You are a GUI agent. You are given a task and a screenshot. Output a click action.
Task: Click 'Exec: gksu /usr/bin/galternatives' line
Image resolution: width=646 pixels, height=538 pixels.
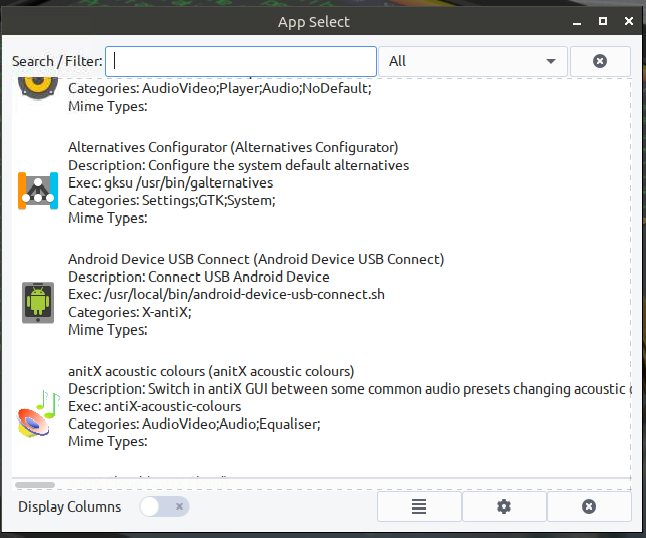click(171, 183)
